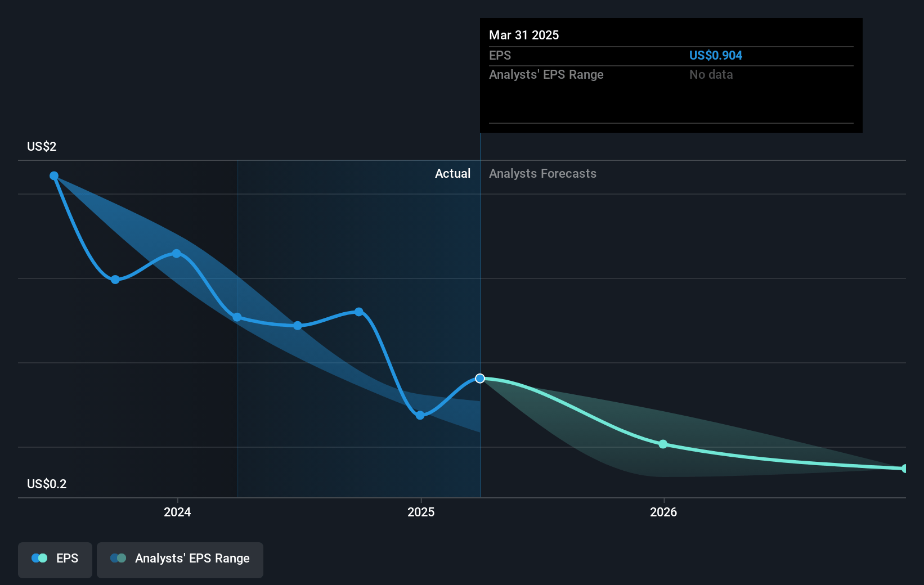
Task: Click the 2026 forecast EPS point
Action: click(x=663, y=444)
